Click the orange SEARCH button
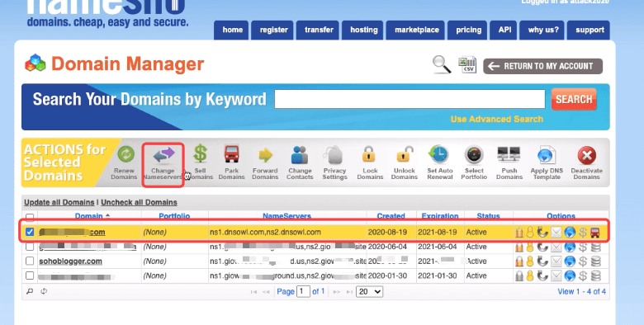 tap(574, 99)
